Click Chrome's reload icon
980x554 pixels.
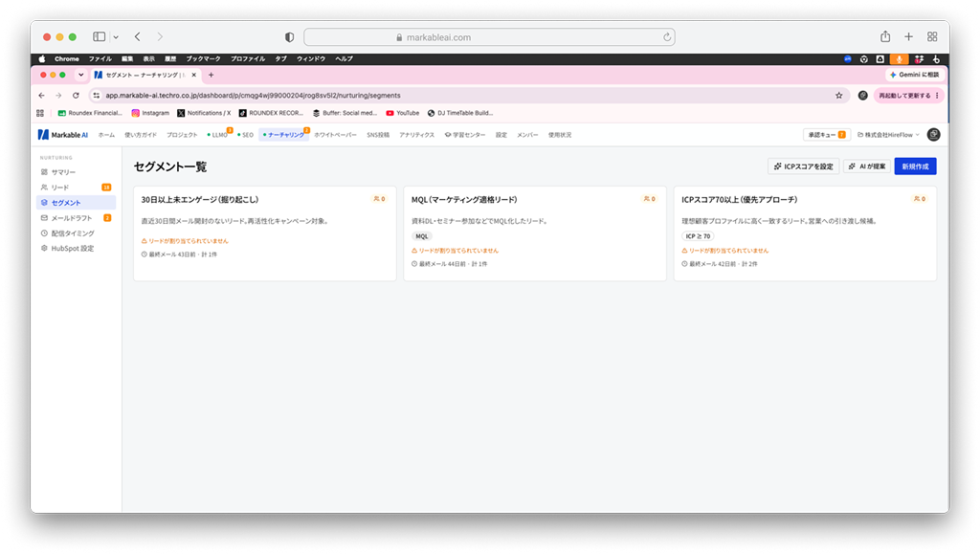(76, 96)
